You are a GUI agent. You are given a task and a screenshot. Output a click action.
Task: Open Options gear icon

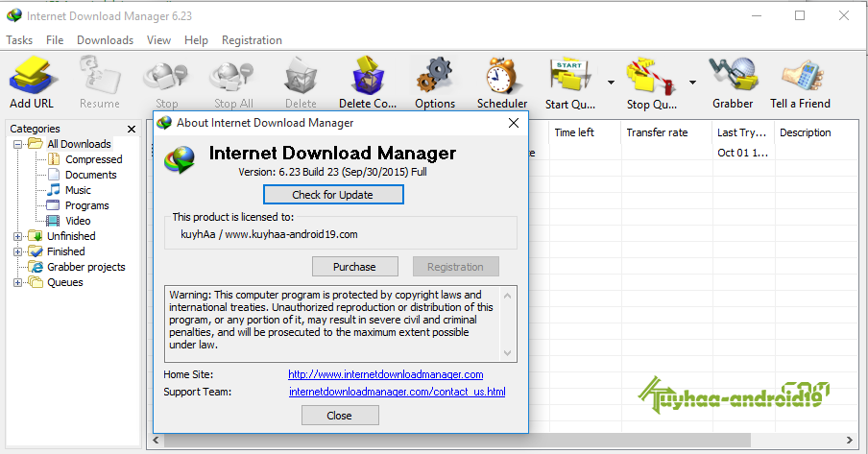(435, 74)
